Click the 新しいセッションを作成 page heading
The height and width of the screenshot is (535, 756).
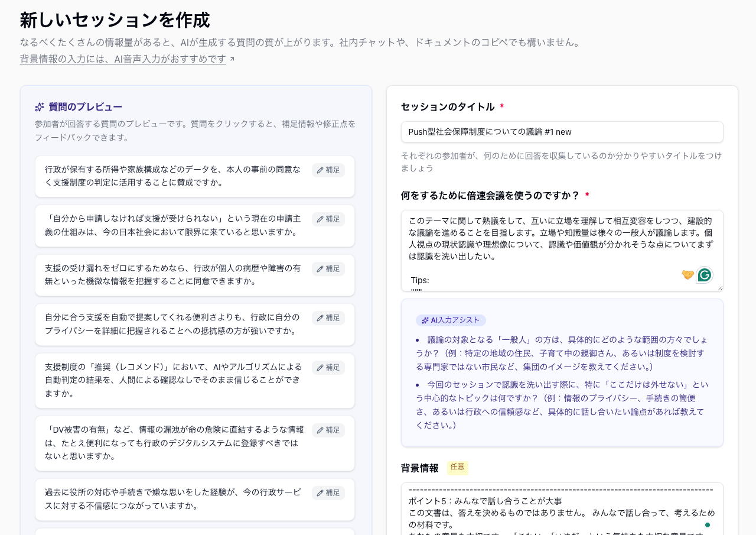[115, 20]
